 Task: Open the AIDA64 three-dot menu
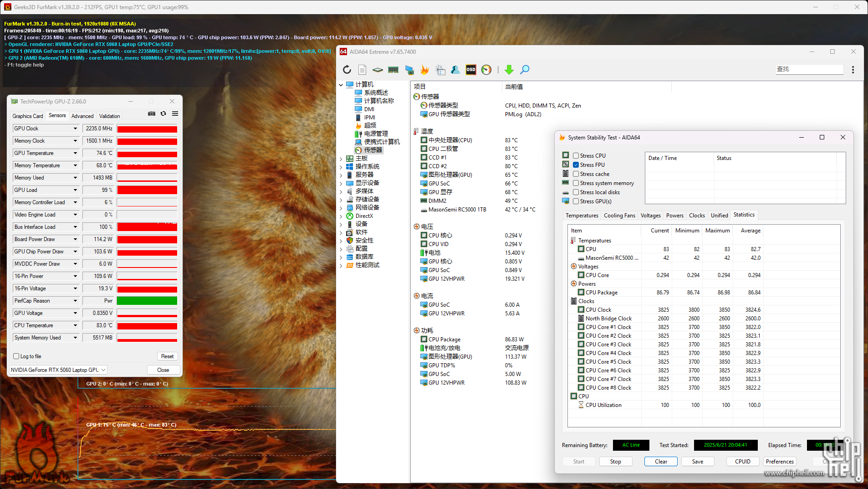853,70
